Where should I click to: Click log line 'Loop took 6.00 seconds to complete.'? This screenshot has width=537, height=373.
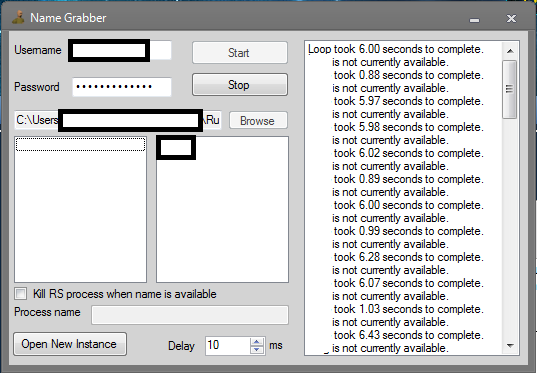click(x=396, y=49)
